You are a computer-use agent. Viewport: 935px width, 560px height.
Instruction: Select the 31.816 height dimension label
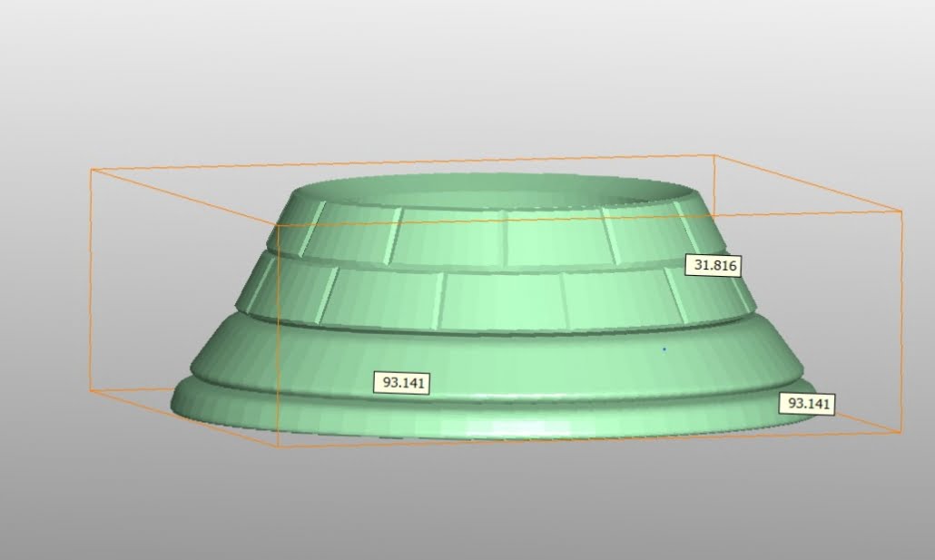(717, 264)
